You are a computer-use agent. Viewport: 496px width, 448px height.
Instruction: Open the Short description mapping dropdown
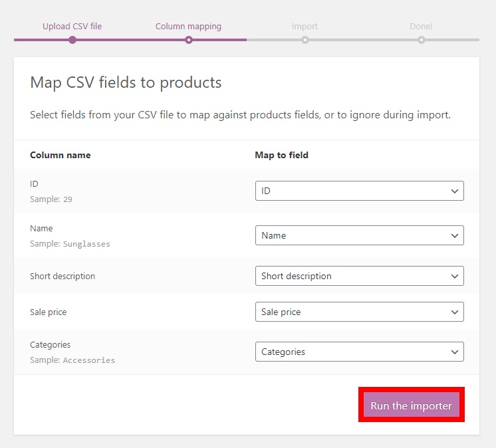[359, 276]
